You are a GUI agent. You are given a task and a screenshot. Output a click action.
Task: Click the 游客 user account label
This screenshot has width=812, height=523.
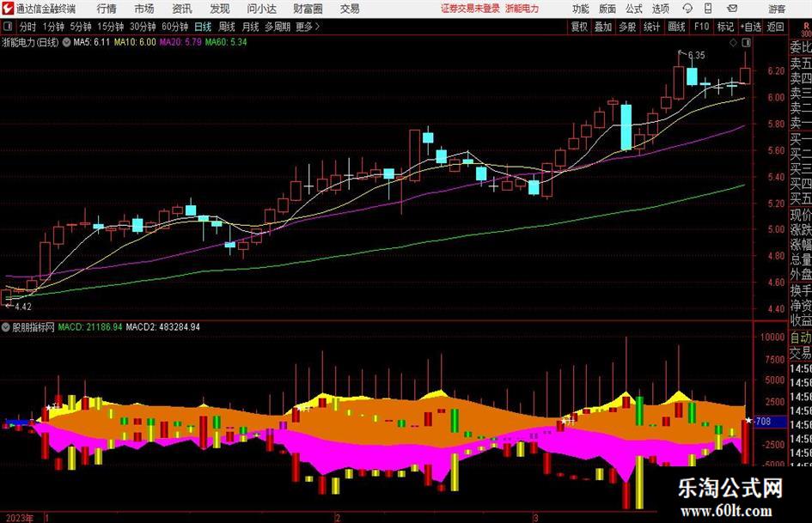[777, 9]
